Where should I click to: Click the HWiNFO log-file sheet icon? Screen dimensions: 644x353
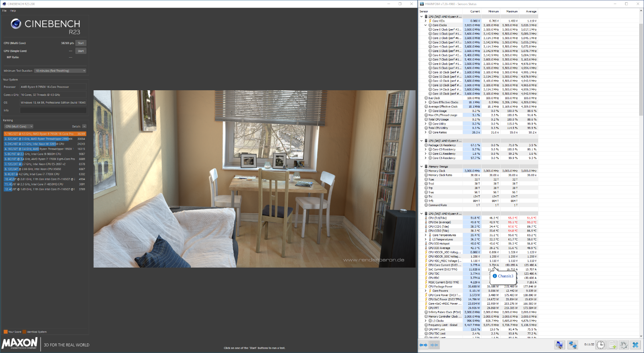[612, 345]
